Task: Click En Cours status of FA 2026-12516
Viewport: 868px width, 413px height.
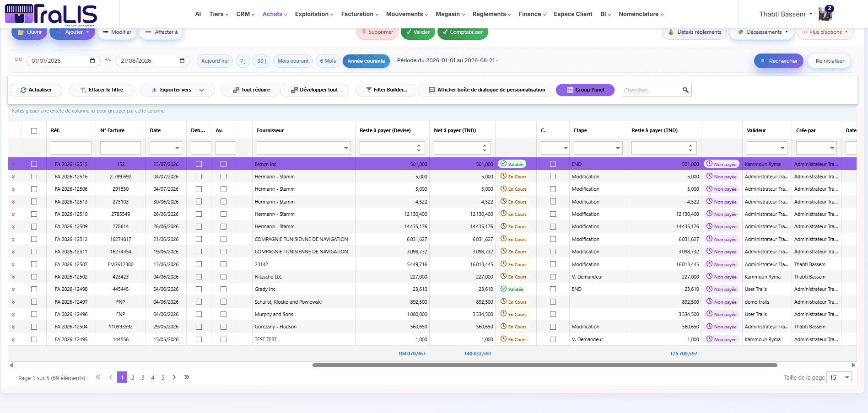Action: pyautogui.click(x=513, y=177)
